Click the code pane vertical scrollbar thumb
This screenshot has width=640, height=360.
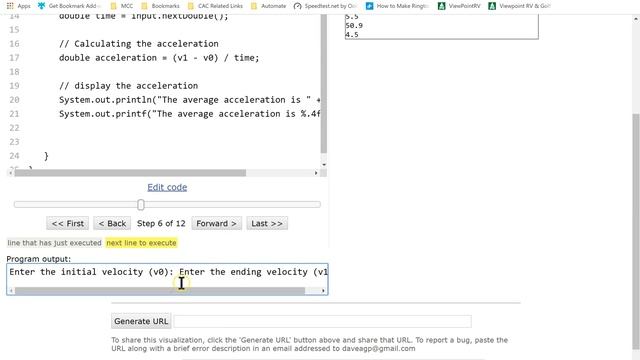(324, 84)
